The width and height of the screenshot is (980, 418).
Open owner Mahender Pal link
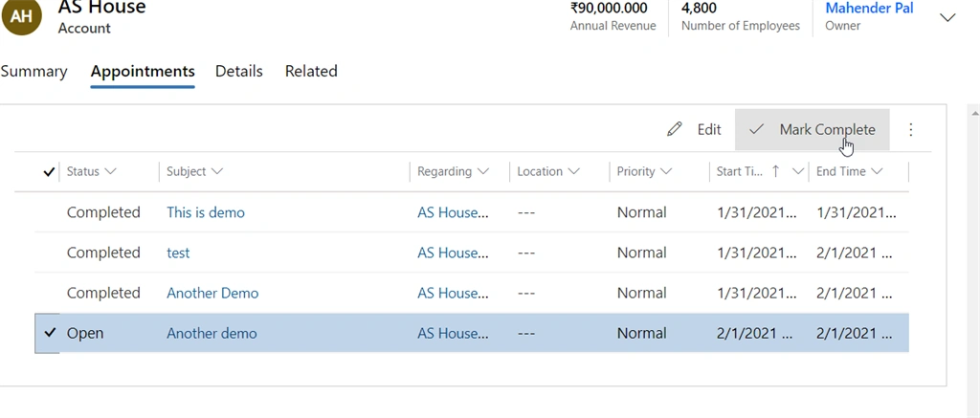point(869,8)
